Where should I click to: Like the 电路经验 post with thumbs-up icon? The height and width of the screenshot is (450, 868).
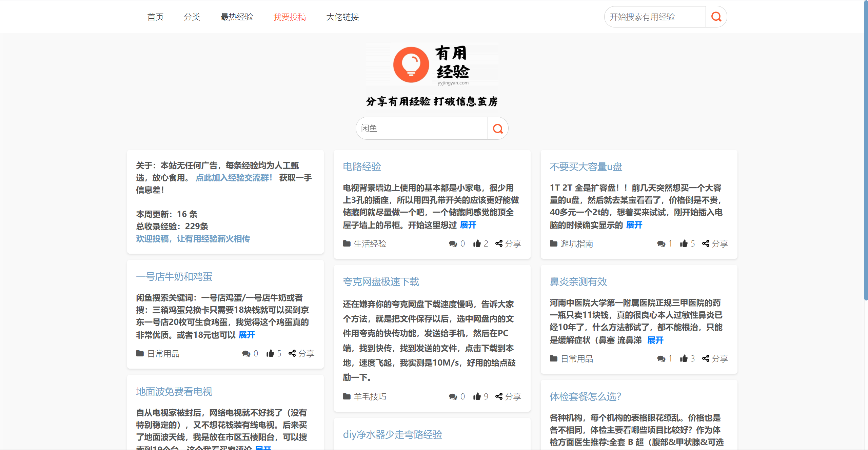coord(477,243)
